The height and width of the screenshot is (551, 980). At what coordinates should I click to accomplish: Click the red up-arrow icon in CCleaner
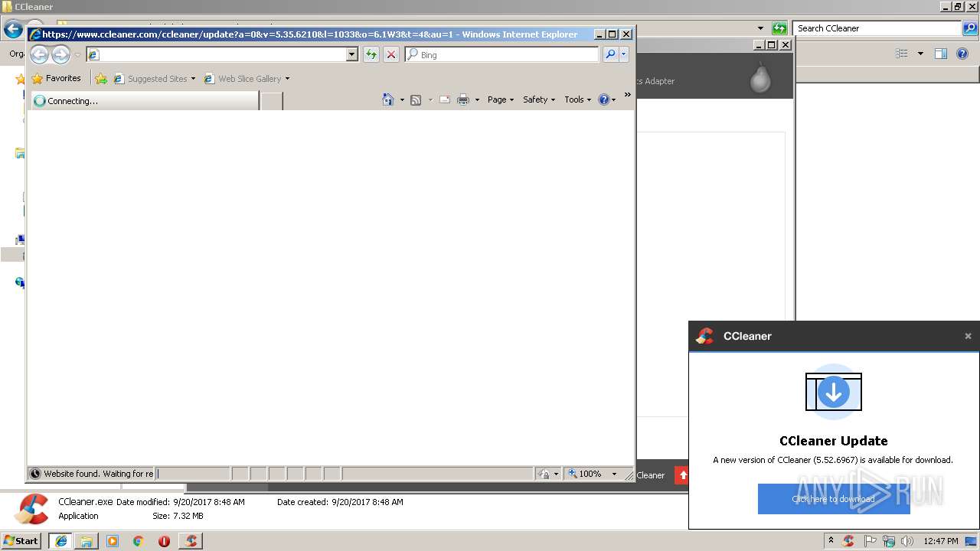(x=683, y=475)
